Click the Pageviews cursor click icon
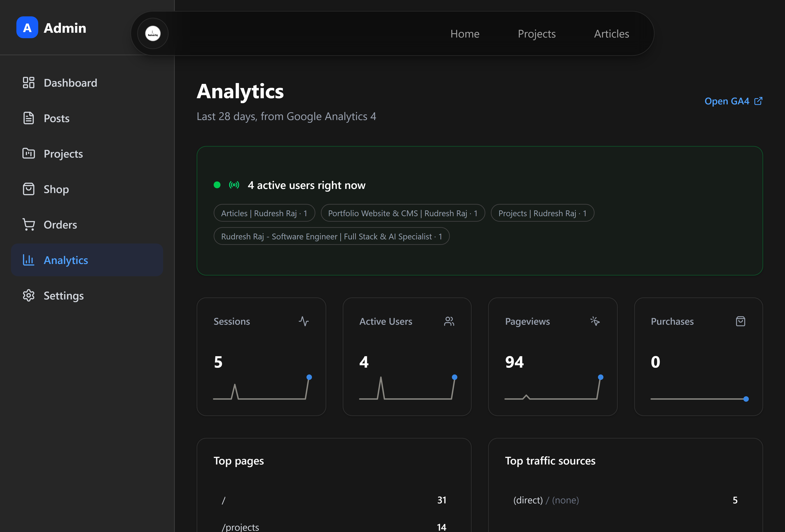Image resolution: width=785 pixels, height=532 pixels. point(595,321)
